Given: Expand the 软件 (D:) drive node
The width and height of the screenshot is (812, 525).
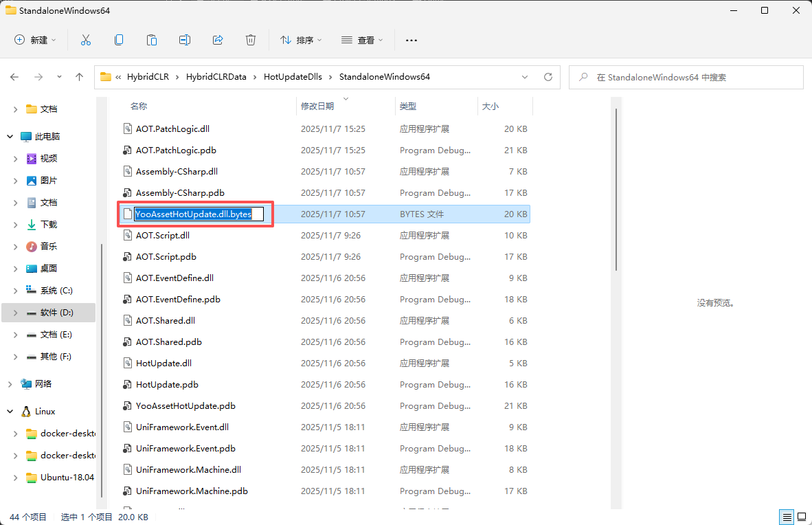Looking at the screenshot, I should pyautogui.click(x=16, y=313).
